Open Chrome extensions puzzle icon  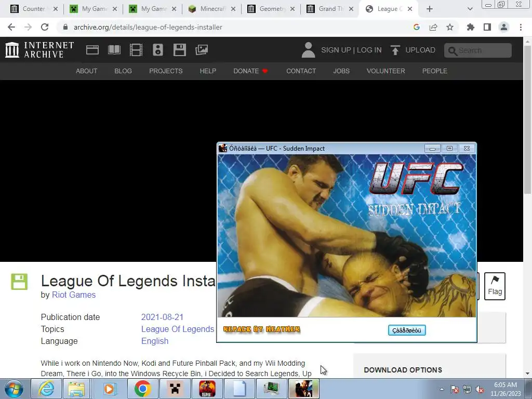point(471,27)
